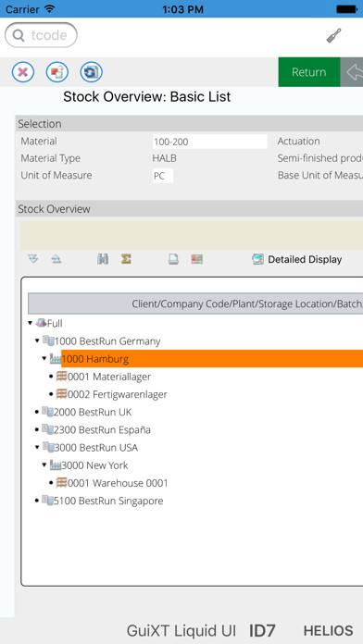Click the Client/Company Code/Plant column header
363x644 pixels.
click(195, 303)
